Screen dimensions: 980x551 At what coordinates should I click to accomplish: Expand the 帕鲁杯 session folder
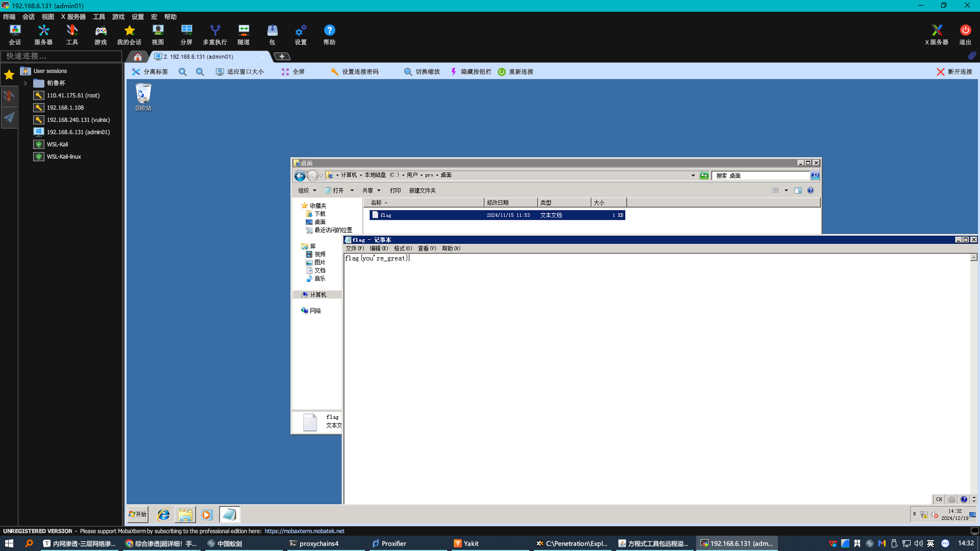[x=25, y=83]
